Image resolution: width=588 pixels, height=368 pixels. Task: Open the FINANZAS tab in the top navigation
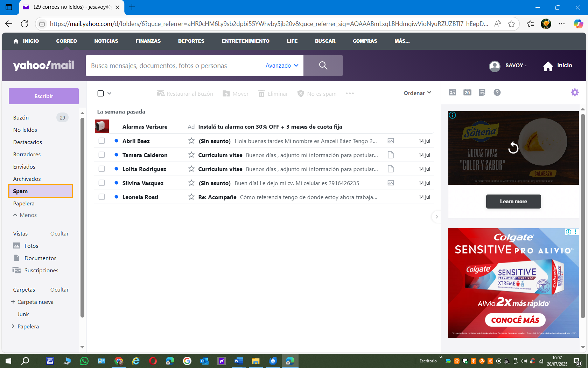click(x=148, y=41)
